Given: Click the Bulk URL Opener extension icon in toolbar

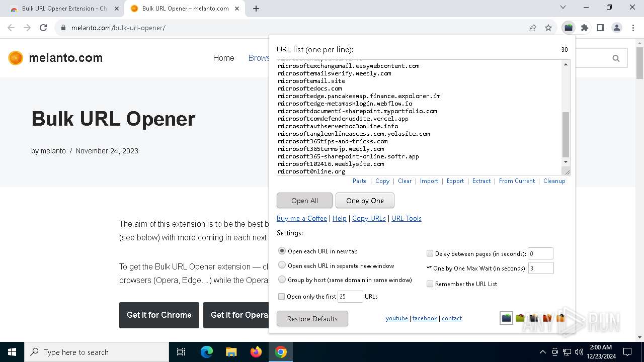Looking at the screenshot, I should [569, 28].
